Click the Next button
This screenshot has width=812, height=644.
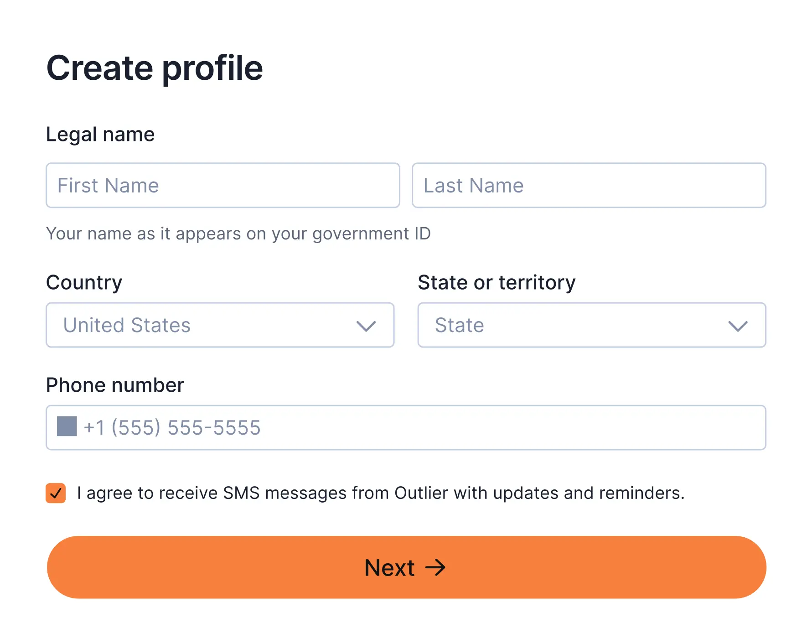point(406,567)
